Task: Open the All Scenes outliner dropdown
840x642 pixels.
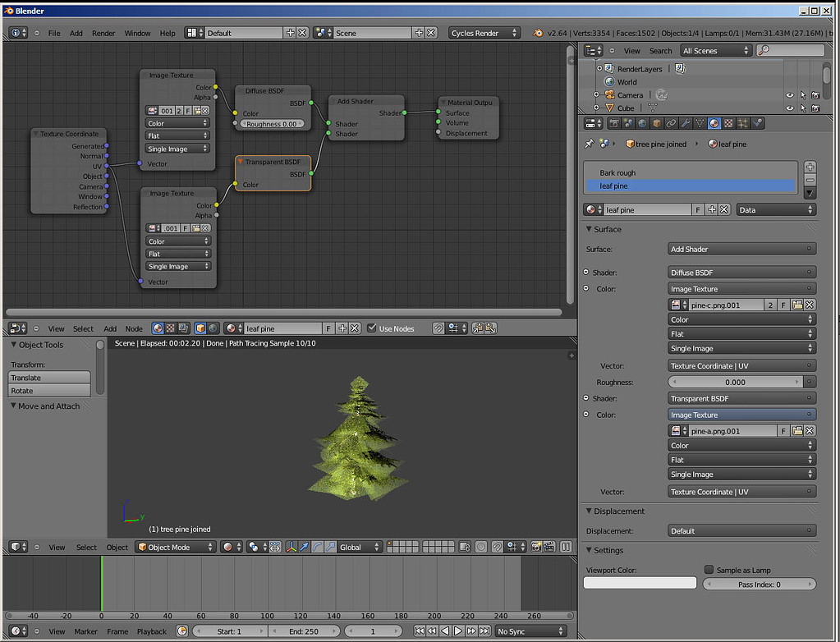Action: 716,50
